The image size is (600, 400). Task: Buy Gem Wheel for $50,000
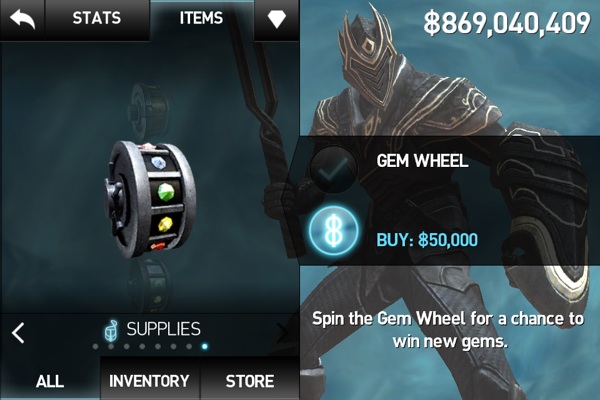pyautogui.click(x=427, y=240)
